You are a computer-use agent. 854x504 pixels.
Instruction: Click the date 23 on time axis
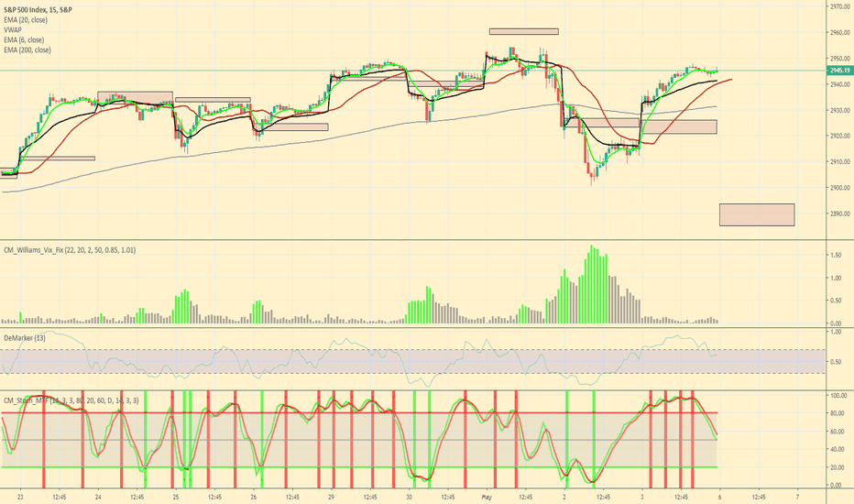(x=20, y=497)
